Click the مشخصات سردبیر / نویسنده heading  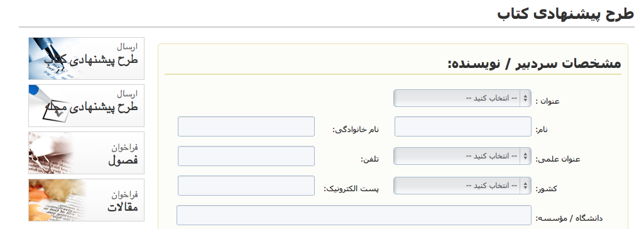(x=534, y=64)
